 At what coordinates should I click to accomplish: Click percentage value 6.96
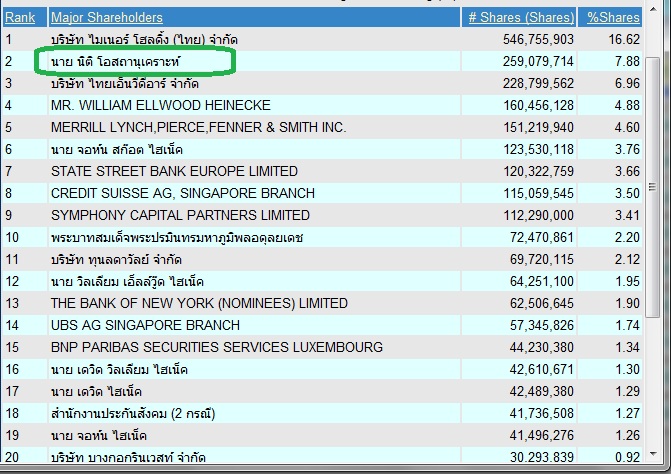627,83
